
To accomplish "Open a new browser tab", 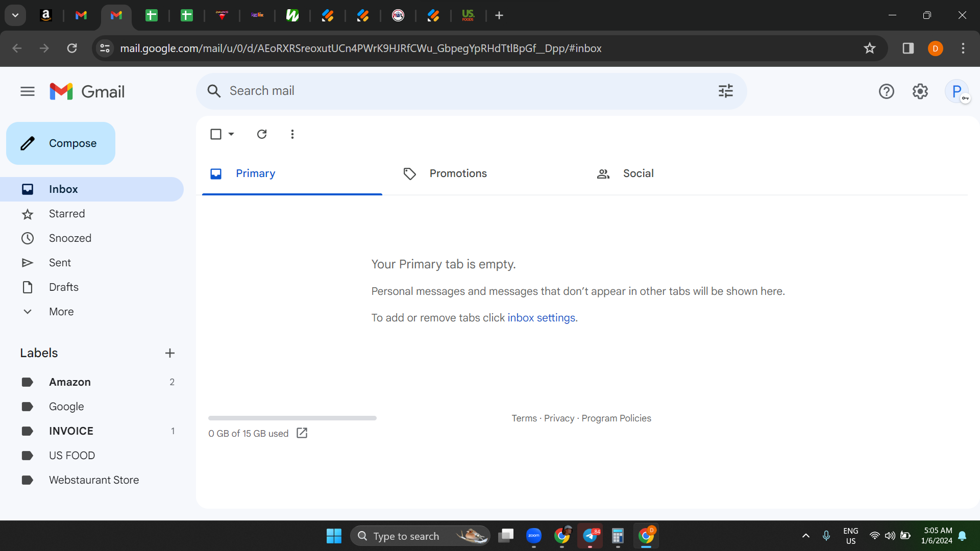I will pos(499,15).
